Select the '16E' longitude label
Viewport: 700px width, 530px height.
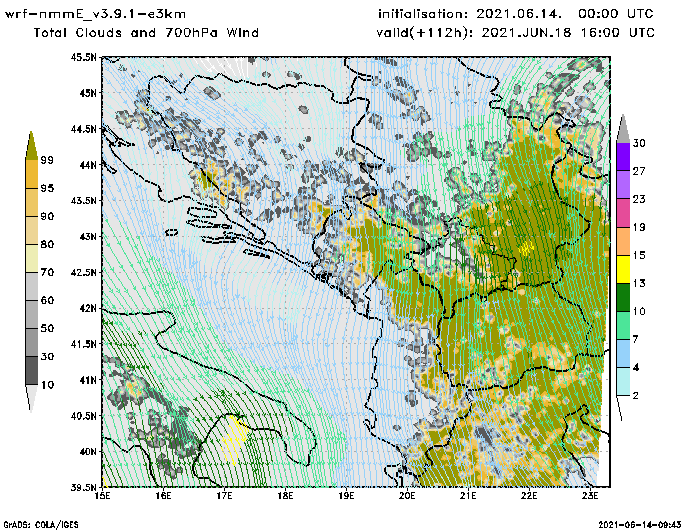pyautogui.click(x=163, y=496)
